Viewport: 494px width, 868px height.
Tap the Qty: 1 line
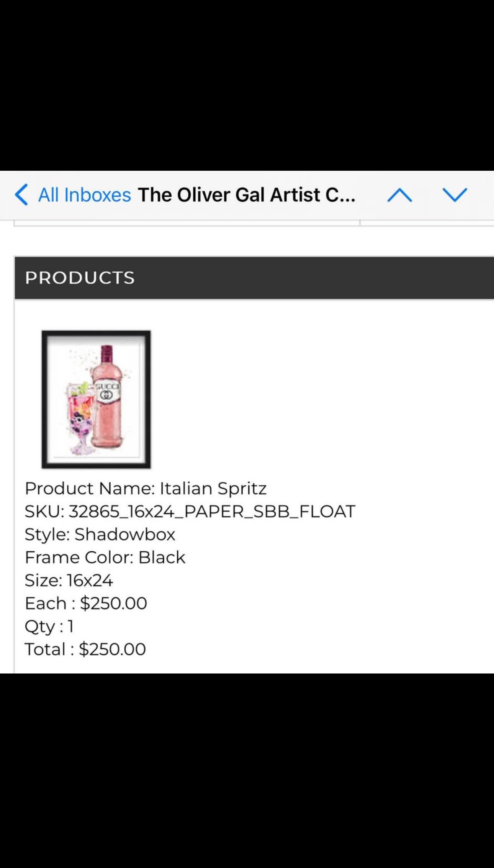[49, 626]
